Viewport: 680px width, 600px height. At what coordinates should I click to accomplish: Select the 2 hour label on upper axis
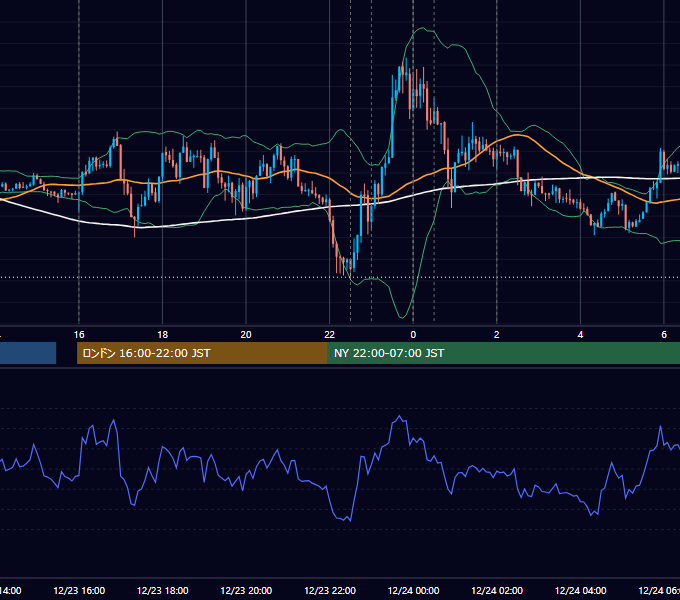point(497,335)
